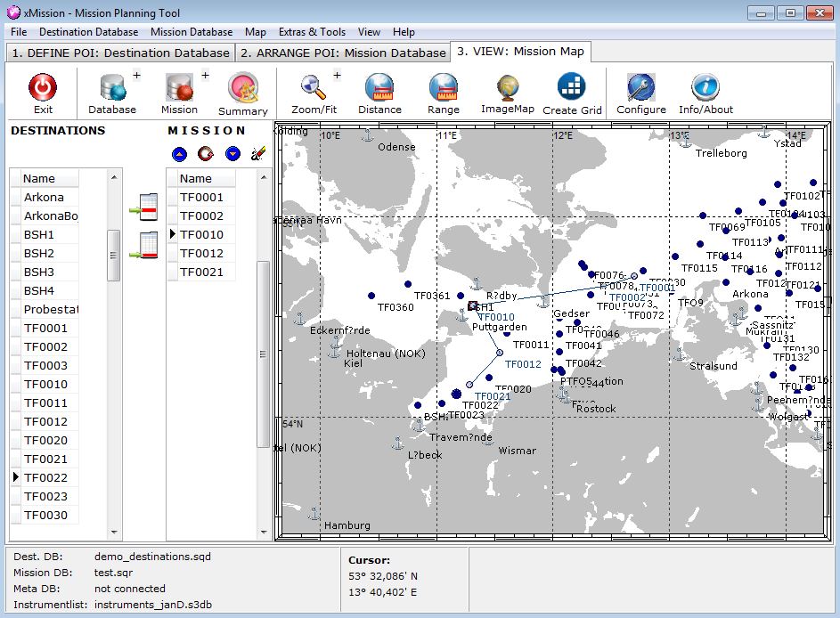Expand the plus next to Zoom/Fit
This screenshot has width=840, height=618.
[x=338, y=77]
